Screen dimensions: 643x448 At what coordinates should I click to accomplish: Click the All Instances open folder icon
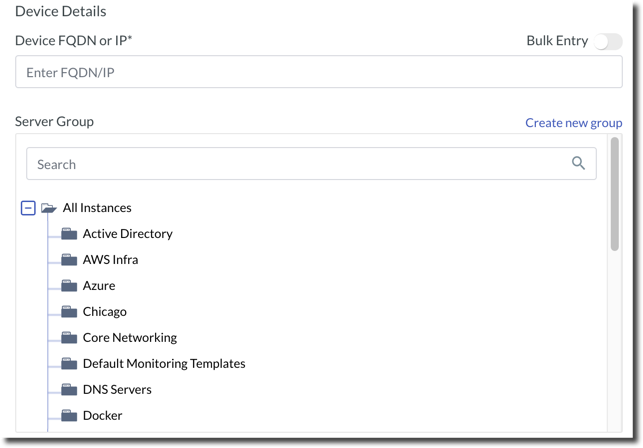[48, 208]
